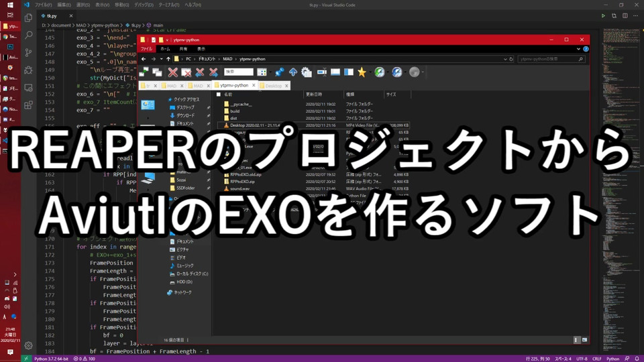Select RPPtoEXO.zip in the file list
The height and width of the screenshot is (362, 644).
coord(242,182)
